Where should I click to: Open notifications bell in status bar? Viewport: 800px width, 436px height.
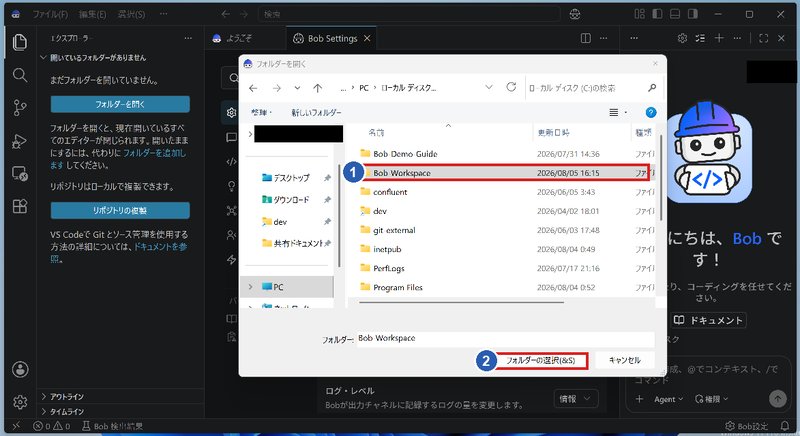tap(785, 426)
